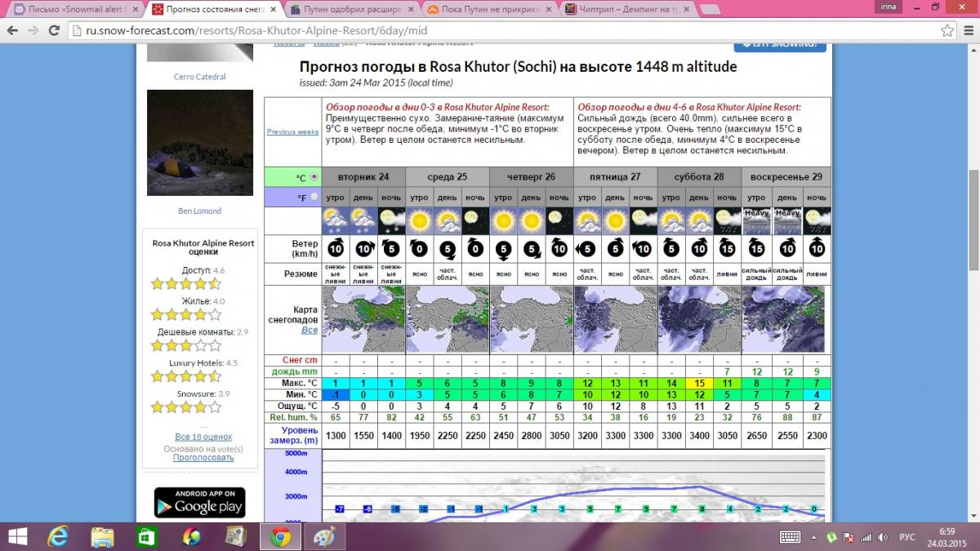The image size is (980, 551).
Task: Click the moon icon for четверг ночь
Action: (559, 220)
